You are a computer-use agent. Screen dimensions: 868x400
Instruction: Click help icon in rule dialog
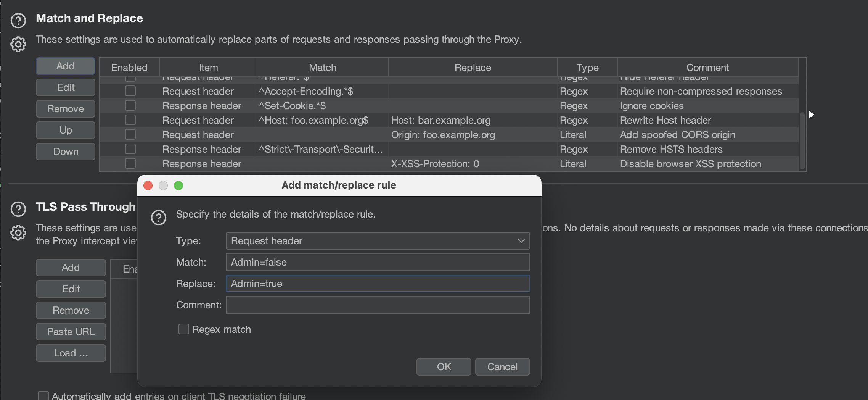(158, 218)
